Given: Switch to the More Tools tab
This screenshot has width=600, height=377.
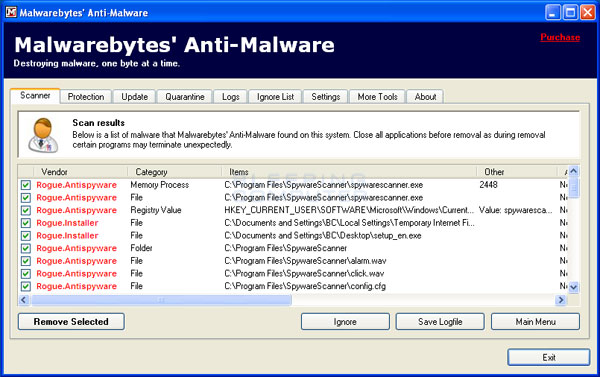Looking at the screenshot, I should point(377,97).
